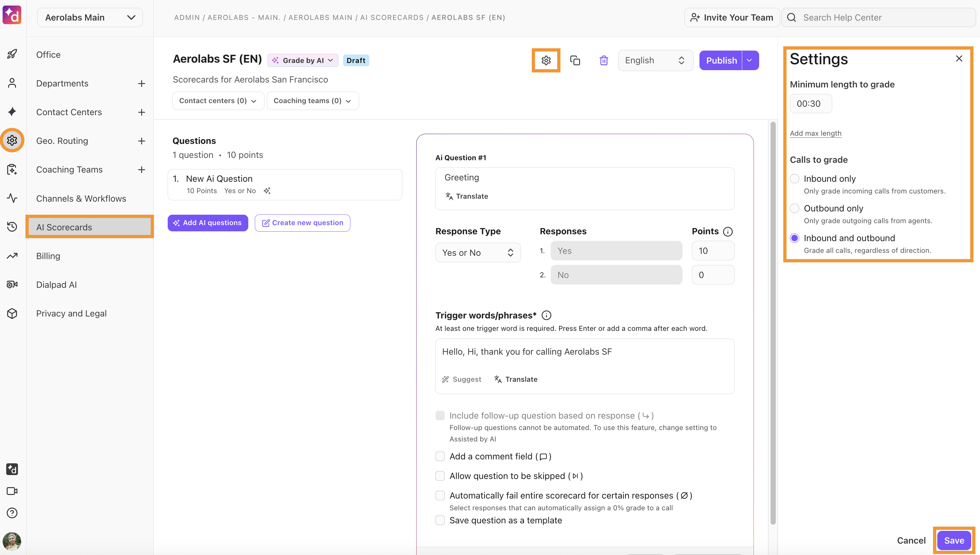This screenshot has width=980, height=555.
Task: Add a coaching team with plus icon
Action: click(142, 170)
